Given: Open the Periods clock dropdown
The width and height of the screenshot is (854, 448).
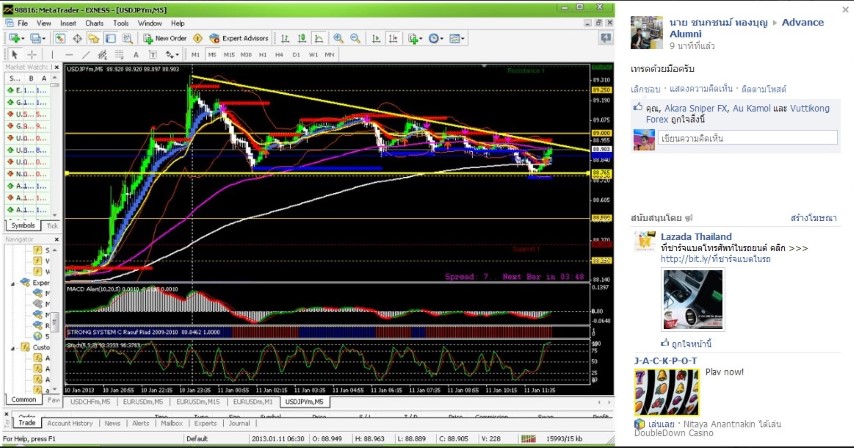Looking at the screenshot, I should point(436,39).
